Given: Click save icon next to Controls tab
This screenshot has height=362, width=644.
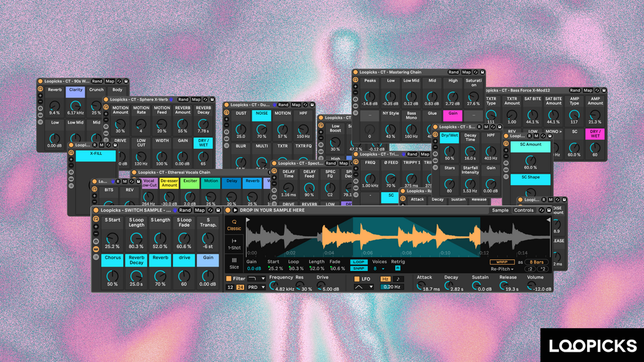Looking at the screenshot, I should tap(549, 210).
